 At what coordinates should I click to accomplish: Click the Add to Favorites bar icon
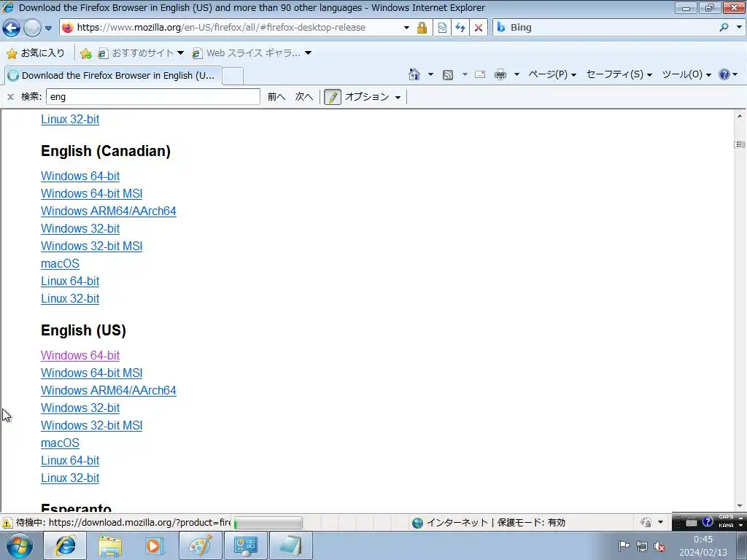point(86,53)
